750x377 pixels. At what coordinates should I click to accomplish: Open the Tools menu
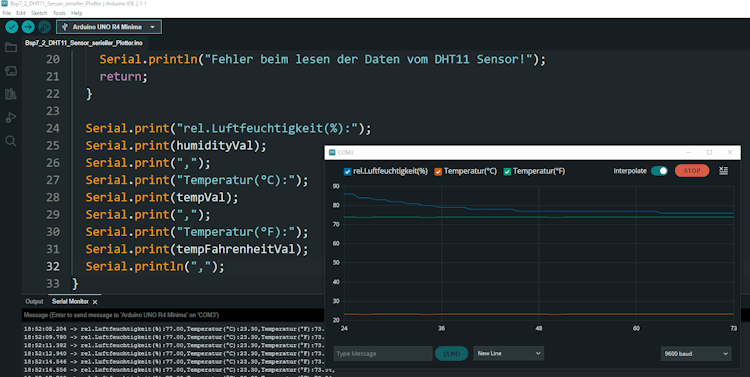59,13
